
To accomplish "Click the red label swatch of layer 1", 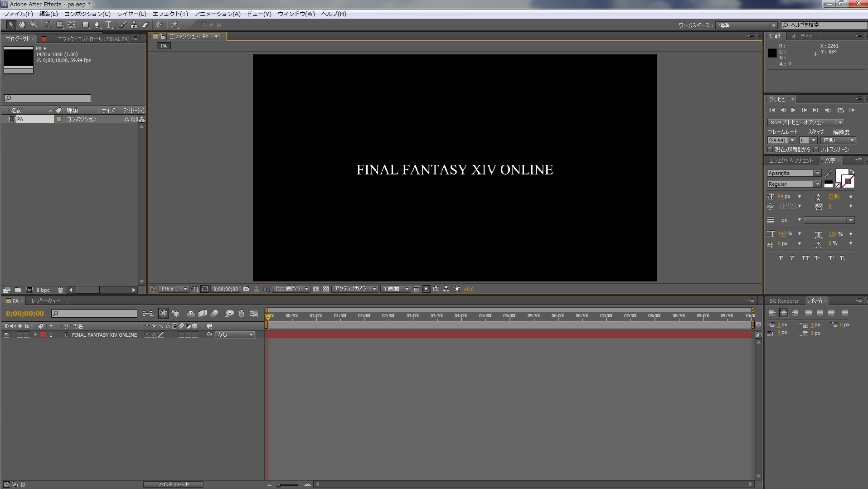I will point(43,335).
